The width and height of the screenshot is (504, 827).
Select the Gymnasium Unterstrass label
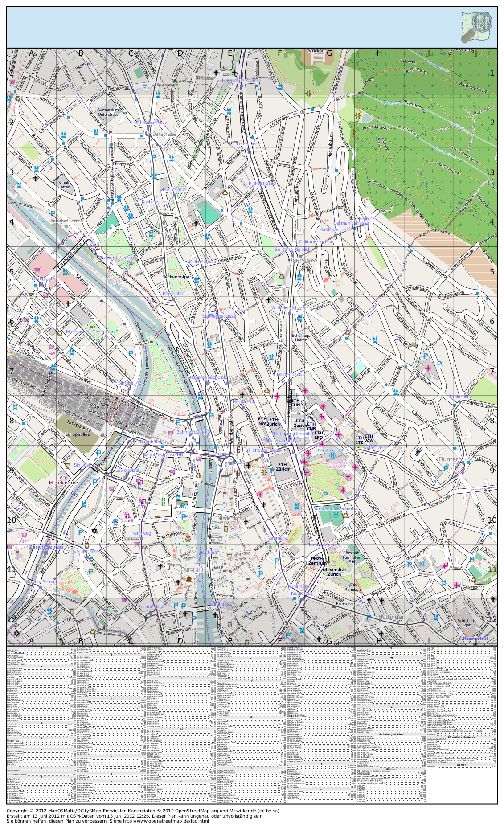click(x=108, y=112)
